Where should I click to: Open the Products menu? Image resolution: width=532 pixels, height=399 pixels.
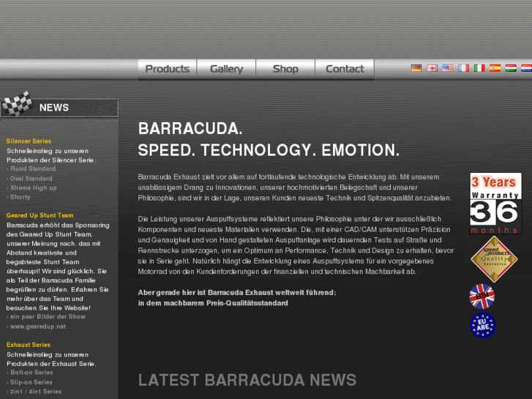(x=168, y=69)
